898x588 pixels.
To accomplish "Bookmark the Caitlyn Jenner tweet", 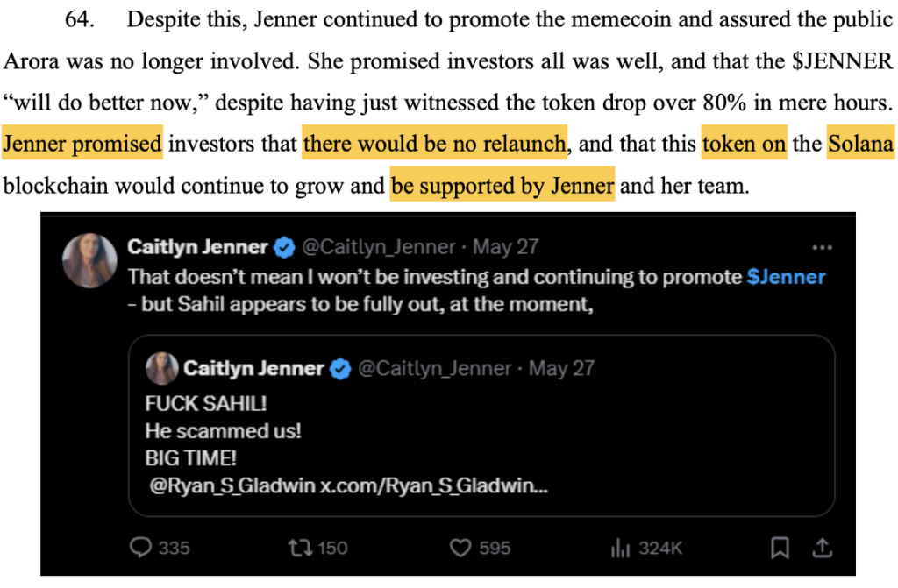I will tap(779, 548).
